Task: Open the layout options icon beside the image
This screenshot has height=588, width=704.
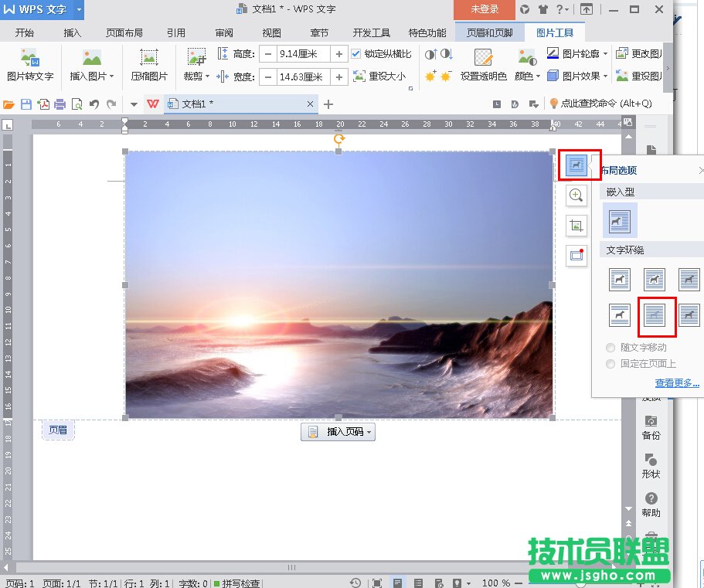Action: coord(576,165)
